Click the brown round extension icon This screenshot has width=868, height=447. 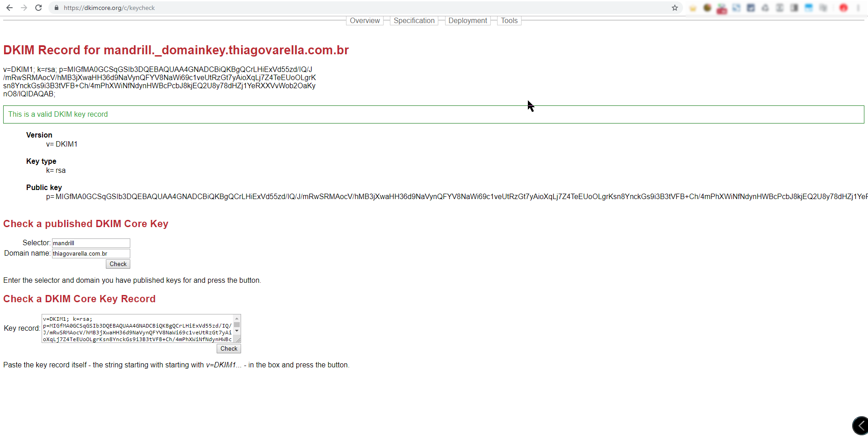707,8
